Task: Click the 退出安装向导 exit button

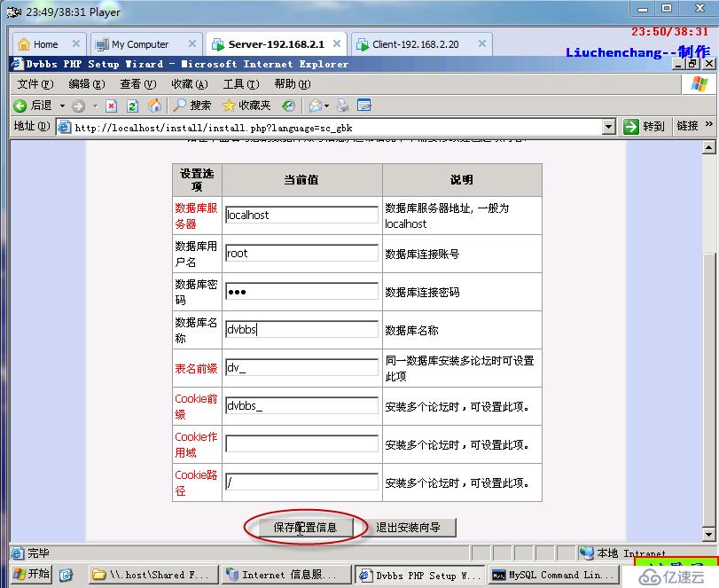Action: [x=408, y=528]
